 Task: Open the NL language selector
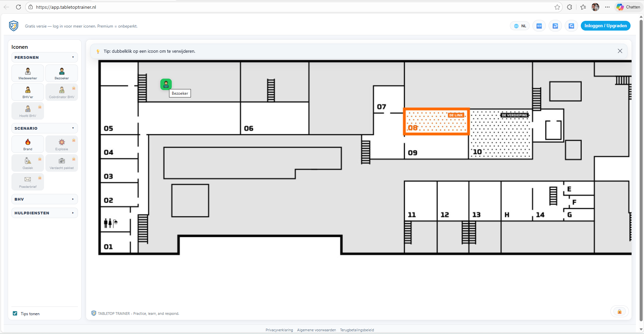(520, 26)
